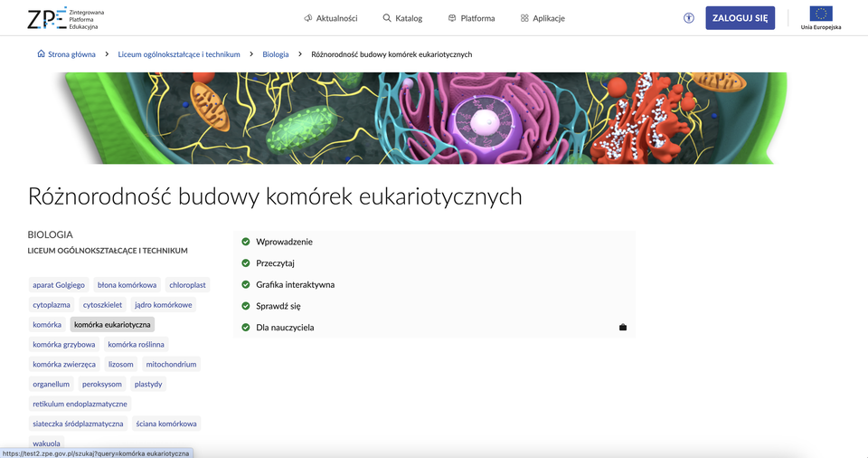Open the Aplikacje menu
868x458 pixels.
point(542,18)
